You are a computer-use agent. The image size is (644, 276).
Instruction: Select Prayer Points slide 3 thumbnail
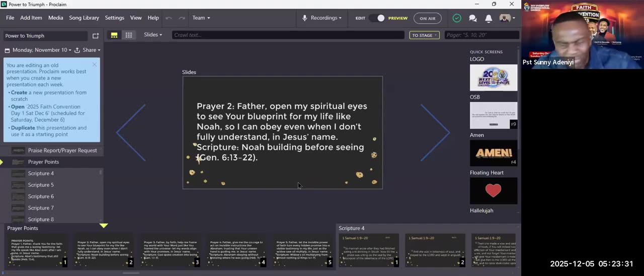170,250
